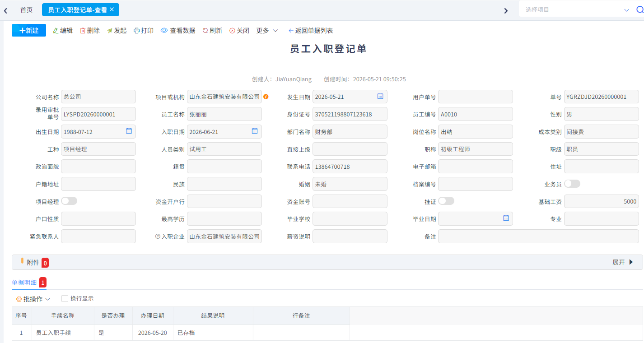This screenshot has width=644, height=343.
Task: Click the 关闭 toolbar icon
Action: (x=232, y=31)
